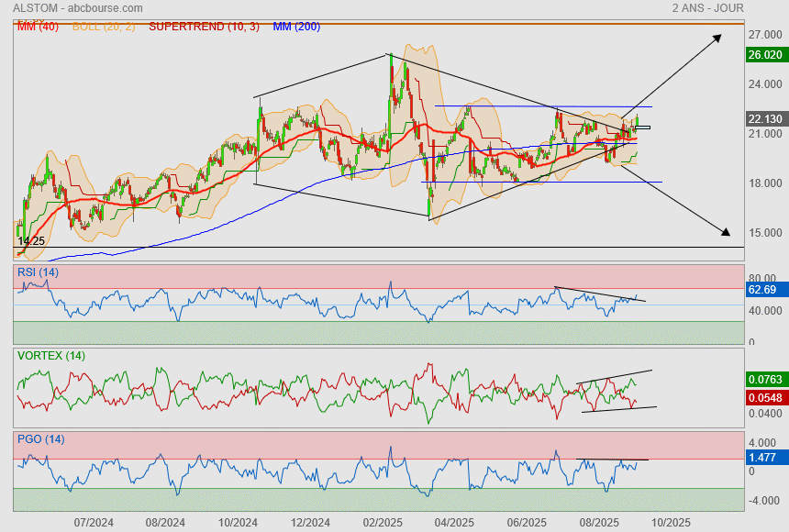This screenshot has height=532, width=789.
Task: Click the blue 62.69 RSI value tag
Action: pyautogui.click(x=763, y=290)
